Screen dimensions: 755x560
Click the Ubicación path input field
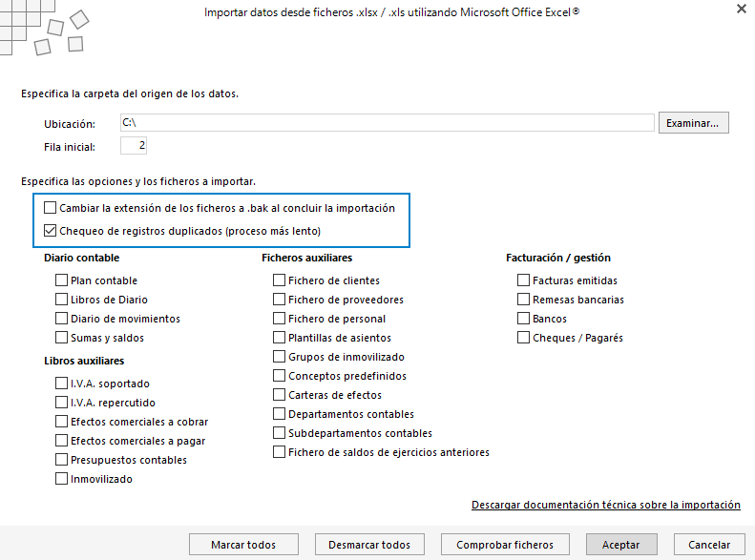(x=388, y=123)
